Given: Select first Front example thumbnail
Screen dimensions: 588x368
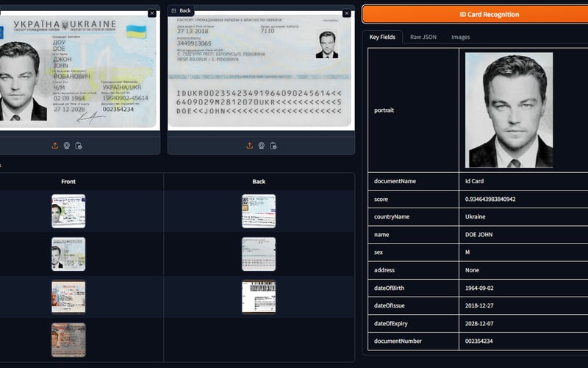Looking at the screenshot, I should tap(68, 211).
